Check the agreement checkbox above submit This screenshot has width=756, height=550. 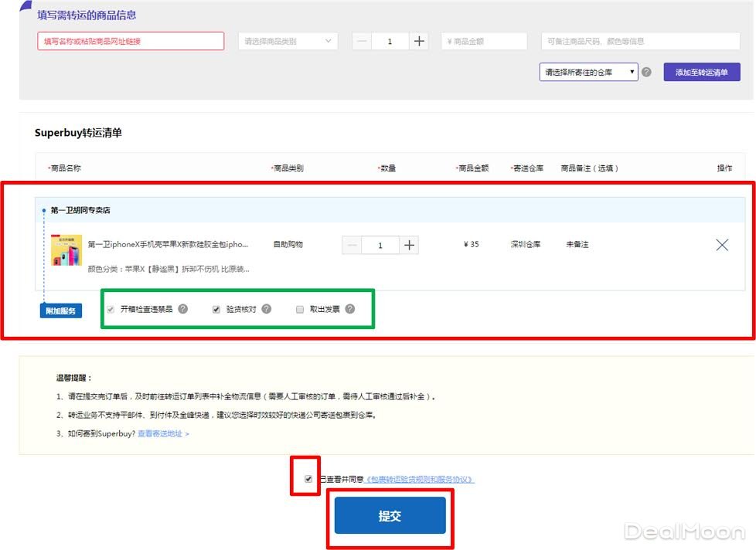tap(308, 479)
